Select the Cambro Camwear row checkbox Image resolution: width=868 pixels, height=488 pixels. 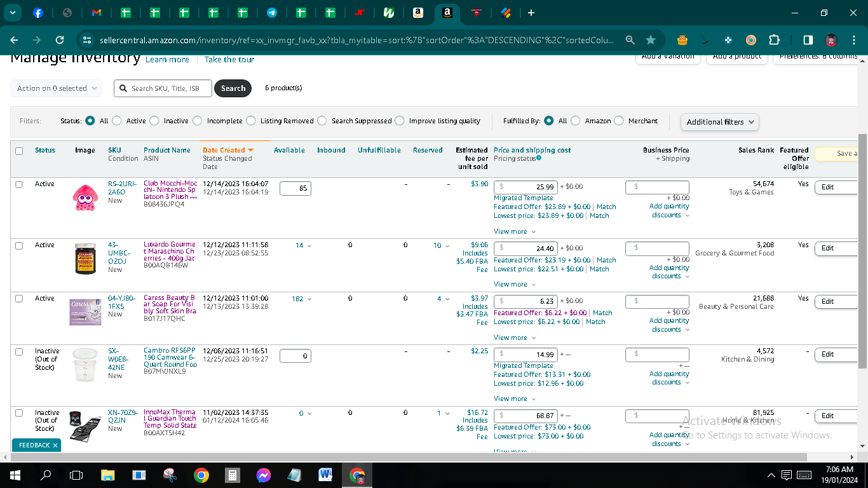coord(19,351)
